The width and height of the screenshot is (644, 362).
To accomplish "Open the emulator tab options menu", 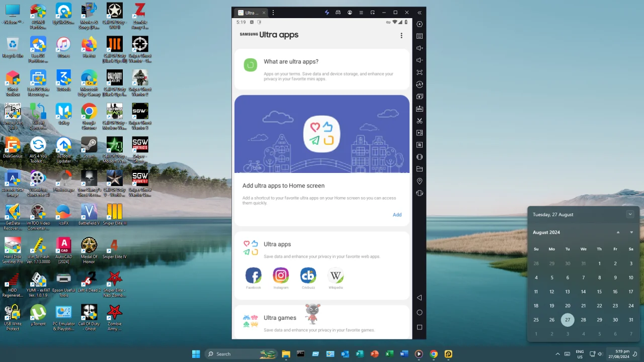I will tap(273, 13).
